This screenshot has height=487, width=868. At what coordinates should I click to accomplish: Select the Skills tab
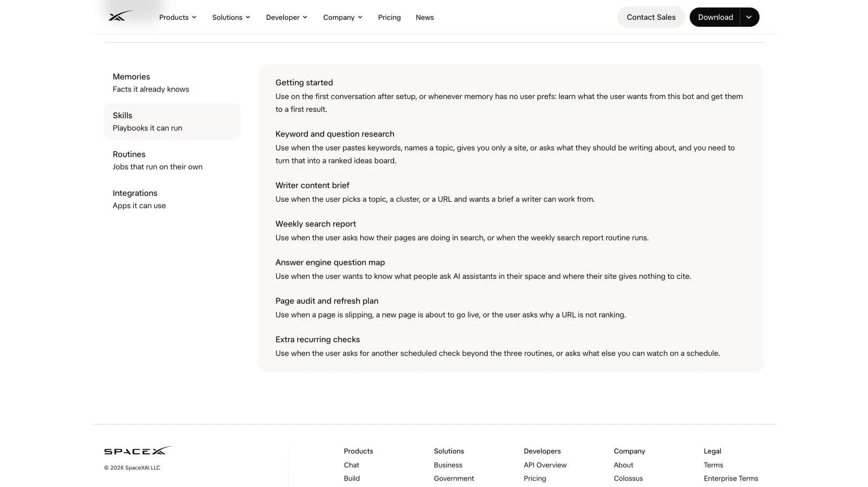click(x=172, y=121)
